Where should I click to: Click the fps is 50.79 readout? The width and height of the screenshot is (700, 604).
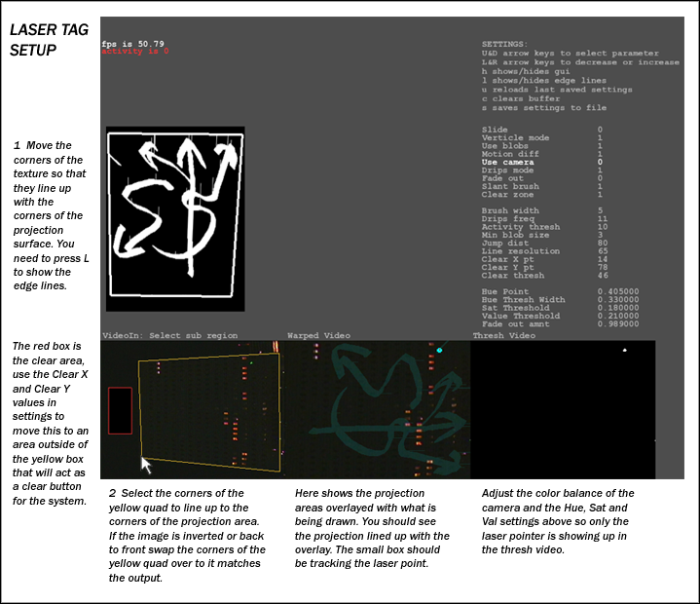133,43
